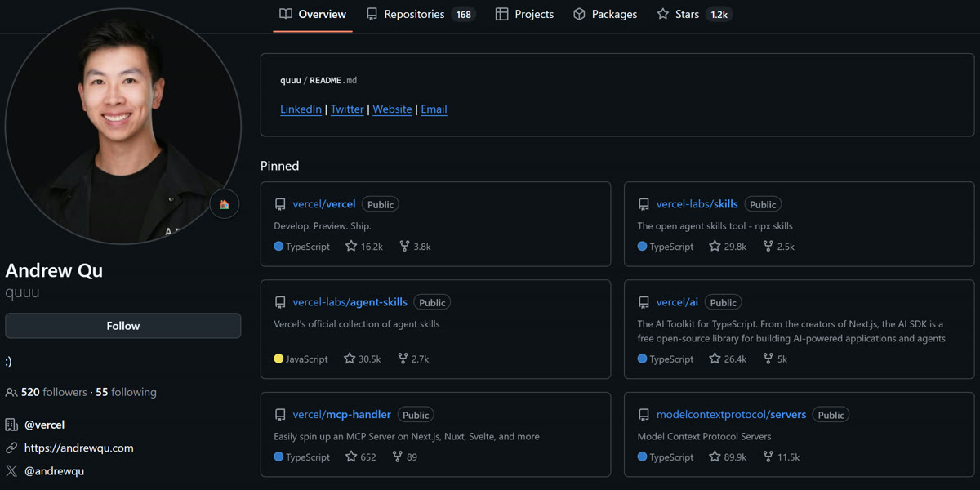
Task: View 89.9k stargazers of modelcontextprotocol/servers
Action: 728,457
